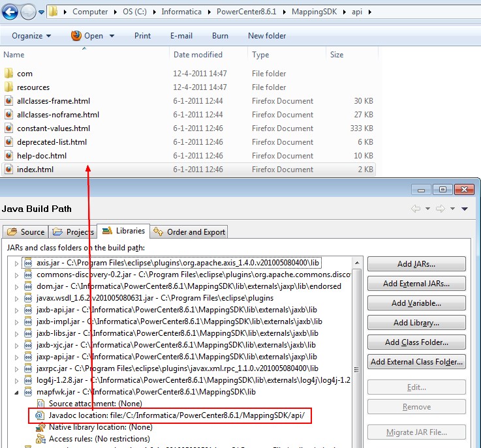481x448 pixels.
Task: Switch to the Projects tab
Action: tap(73, 231)
